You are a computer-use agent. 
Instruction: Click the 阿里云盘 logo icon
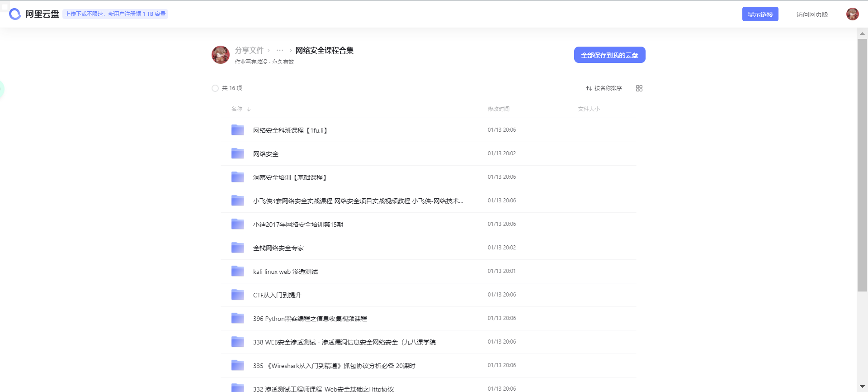[15, 14]
